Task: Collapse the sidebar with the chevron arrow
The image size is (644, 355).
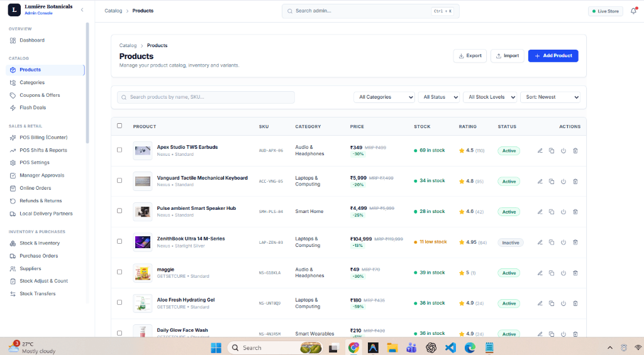Action: pyautogui.click(x=82, y=10)
